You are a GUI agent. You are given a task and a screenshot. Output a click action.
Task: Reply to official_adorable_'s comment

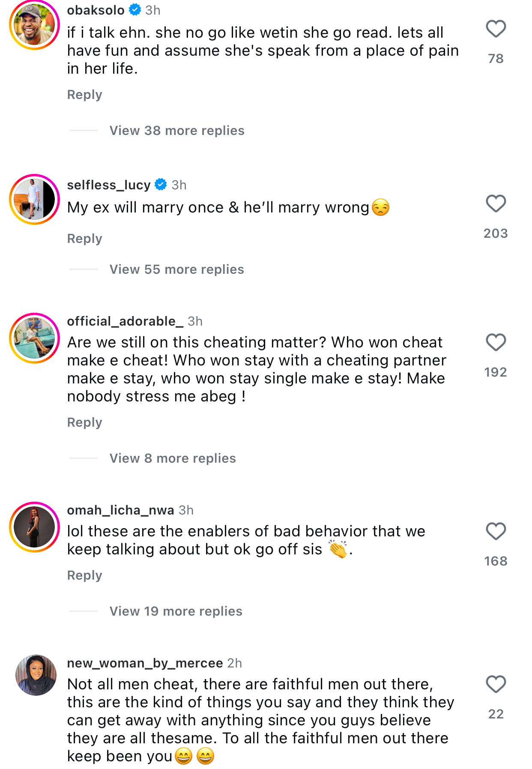tap(84, 422)
